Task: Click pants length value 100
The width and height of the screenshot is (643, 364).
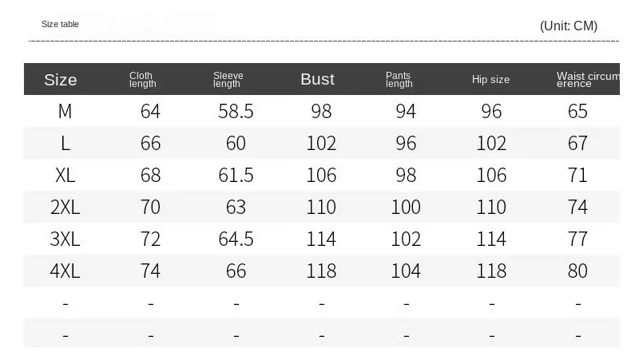Action: pos(406,207)
